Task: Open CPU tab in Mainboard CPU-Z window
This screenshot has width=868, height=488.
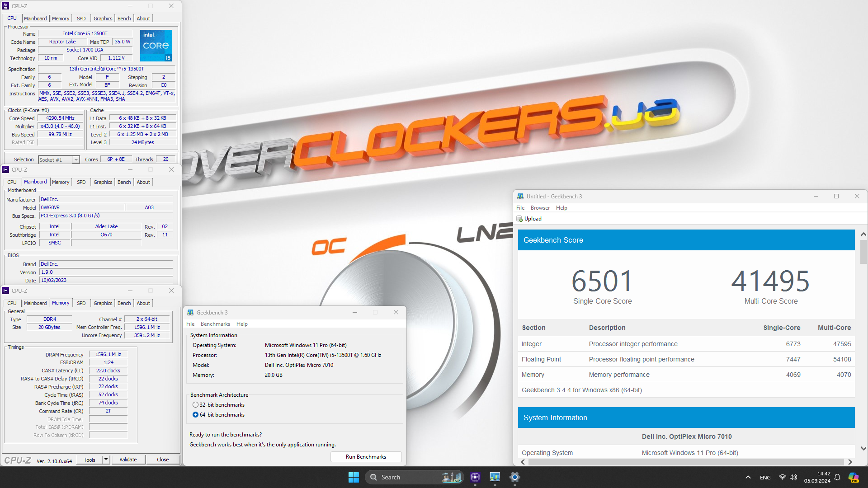Action: click(x=12, y=182)
